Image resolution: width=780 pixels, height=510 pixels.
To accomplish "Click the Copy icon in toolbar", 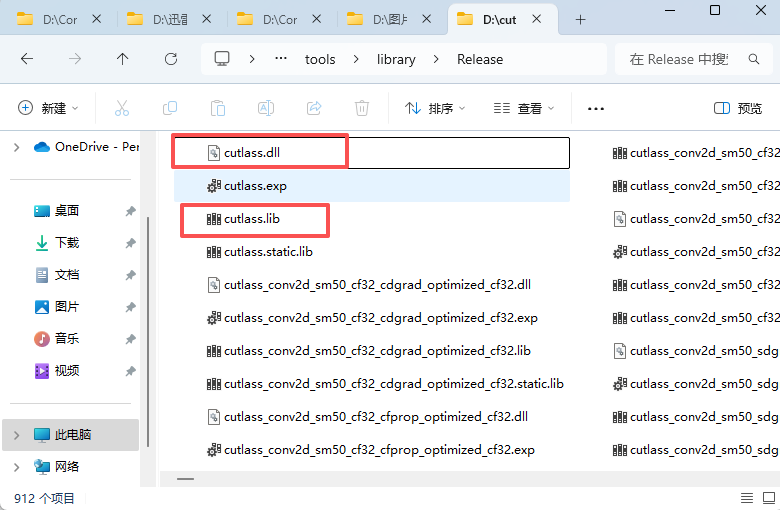I will pyautogui.click(x=170, y=108).
